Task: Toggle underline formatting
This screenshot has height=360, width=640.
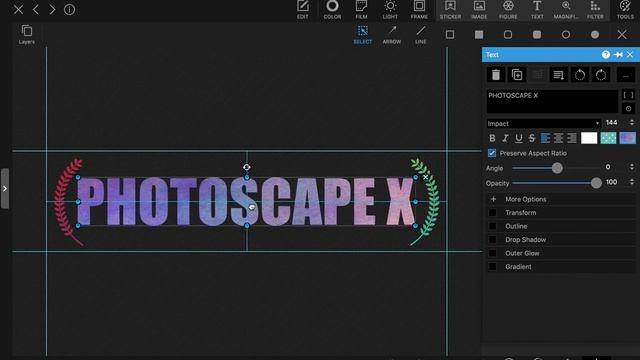Action: pos(518,138)
